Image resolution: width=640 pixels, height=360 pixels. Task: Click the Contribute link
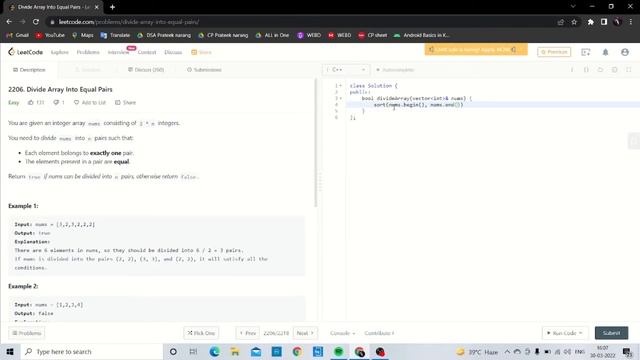click(x=379, y=333)
